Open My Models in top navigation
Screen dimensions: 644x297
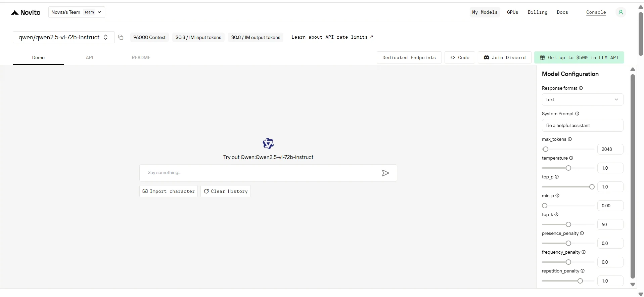pyautogui.click(x=485, y=12)
